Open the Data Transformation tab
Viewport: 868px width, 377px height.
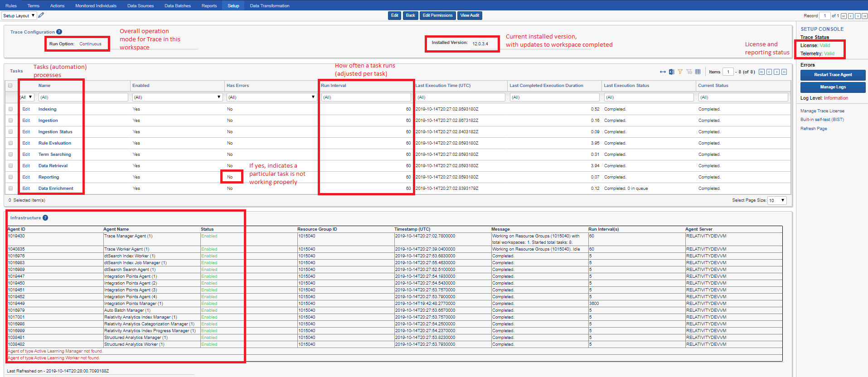pos(270,5)
